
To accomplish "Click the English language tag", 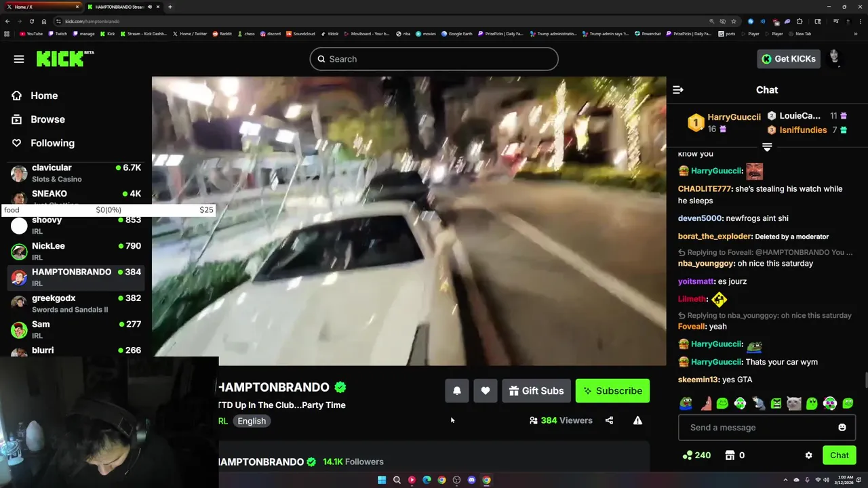I will click(x=252, y=421).
